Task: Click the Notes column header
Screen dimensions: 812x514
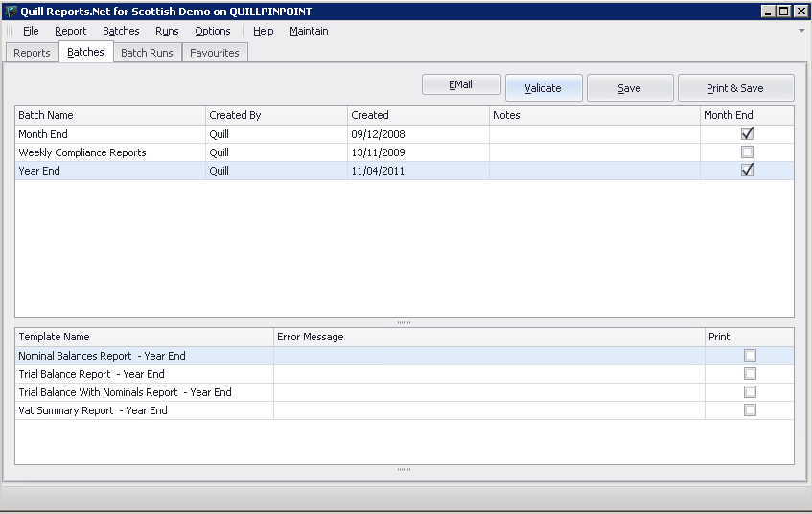Action: click(595, 115)
